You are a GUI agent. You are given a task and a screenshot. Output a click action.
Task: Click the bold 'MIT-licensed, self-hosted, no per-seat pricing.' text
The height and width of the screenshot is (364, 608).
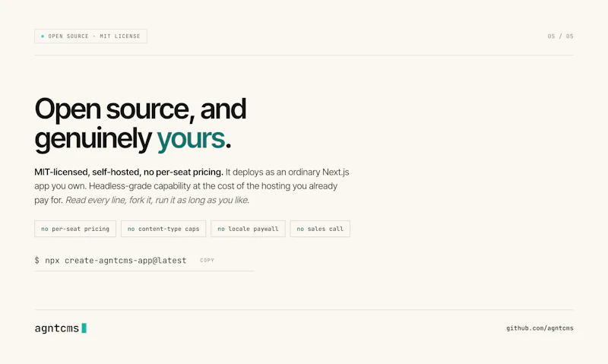coord(128,172)
